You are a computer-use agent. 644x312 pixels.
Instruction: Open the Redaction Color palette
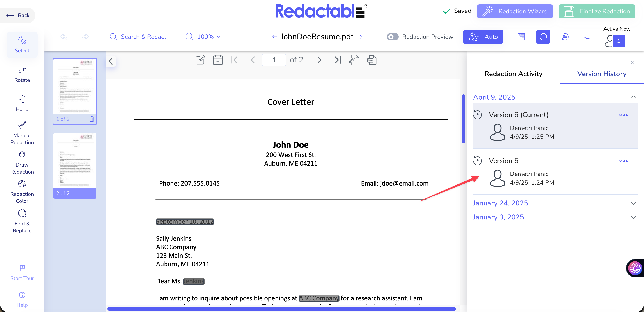pos(22,192)
